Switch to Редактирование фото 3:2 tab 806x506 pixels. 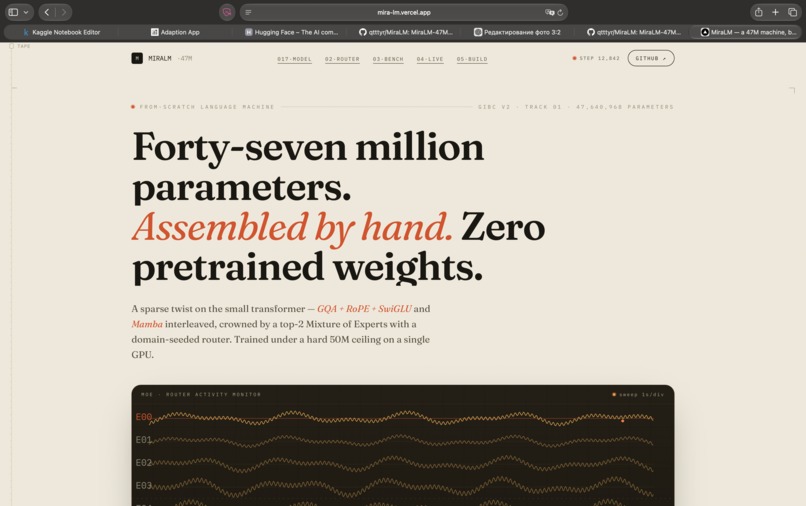(x=517, y=32)
